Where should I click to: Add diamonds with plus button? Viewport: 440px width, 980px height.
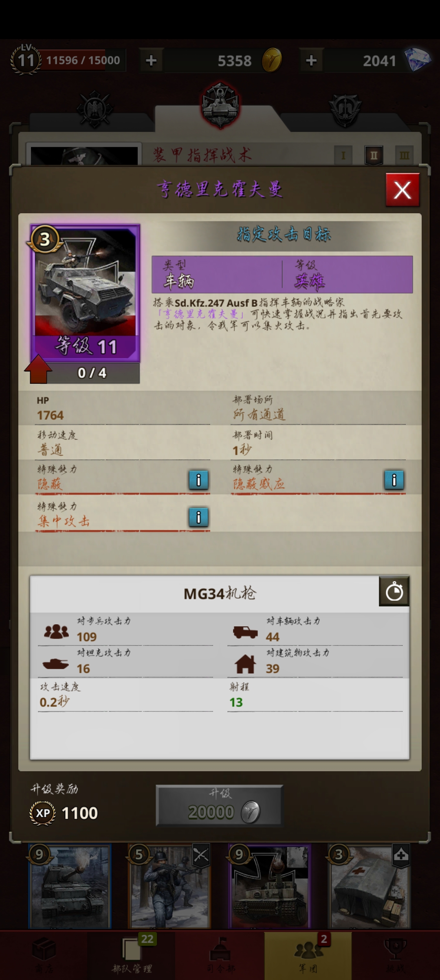point(311,61)
